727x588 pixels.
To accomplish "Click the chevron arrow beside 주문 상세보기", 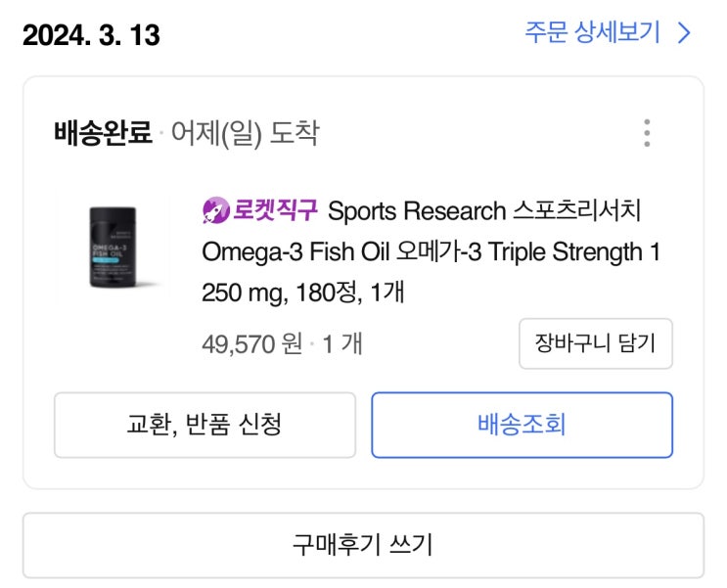I will tap(684, 34).
